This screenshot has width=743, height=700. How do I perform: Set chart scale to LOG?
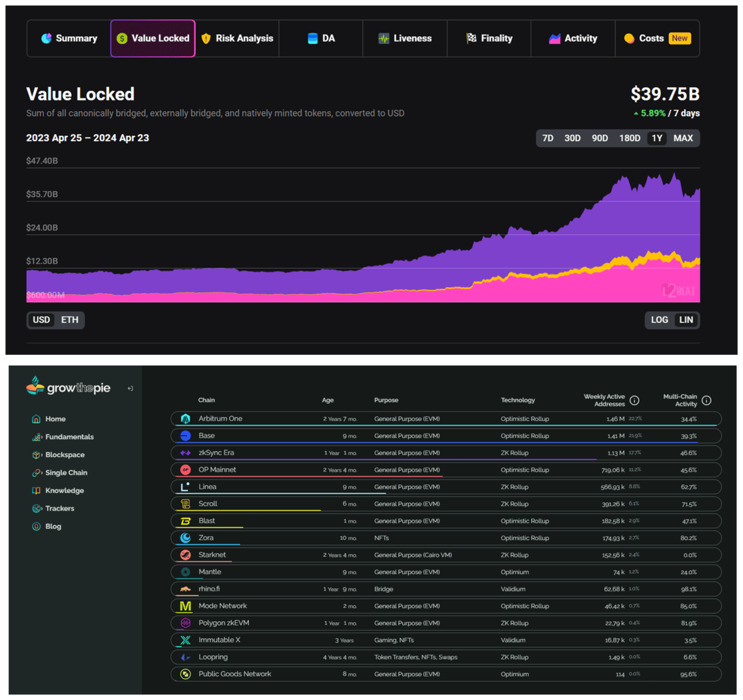click(659, 320)
